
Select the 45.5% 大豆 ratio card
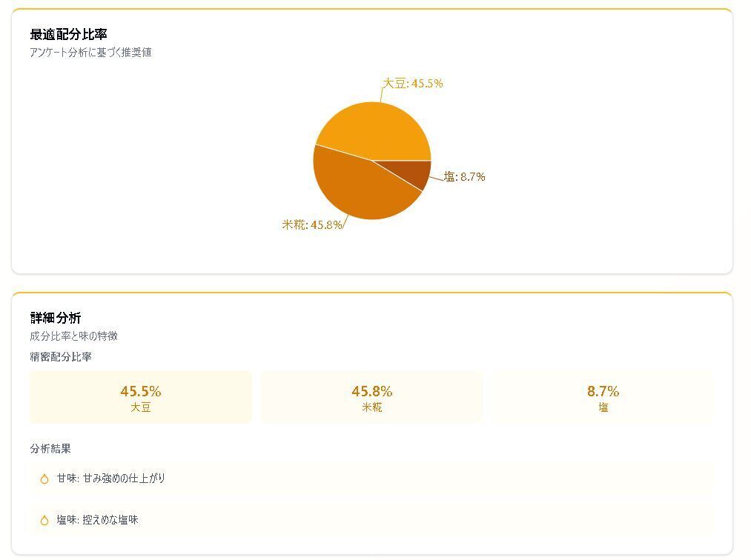tap(141, 397)
